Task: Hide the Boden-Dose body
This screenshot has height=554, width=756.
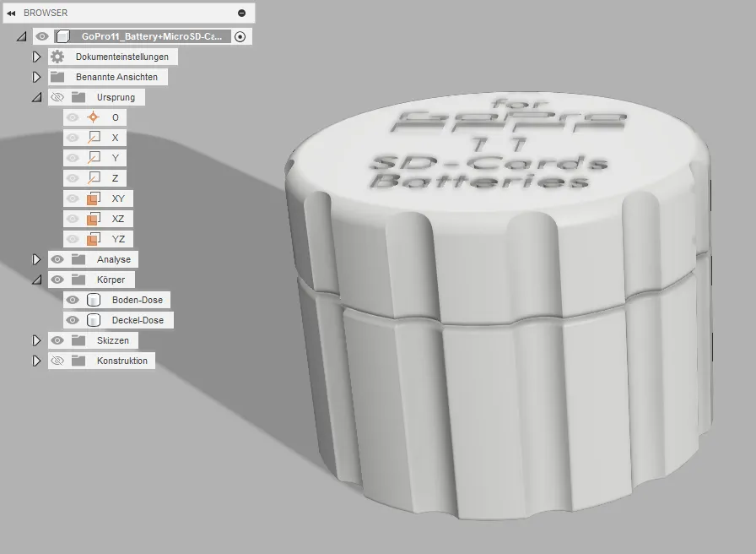Action: 73,300
